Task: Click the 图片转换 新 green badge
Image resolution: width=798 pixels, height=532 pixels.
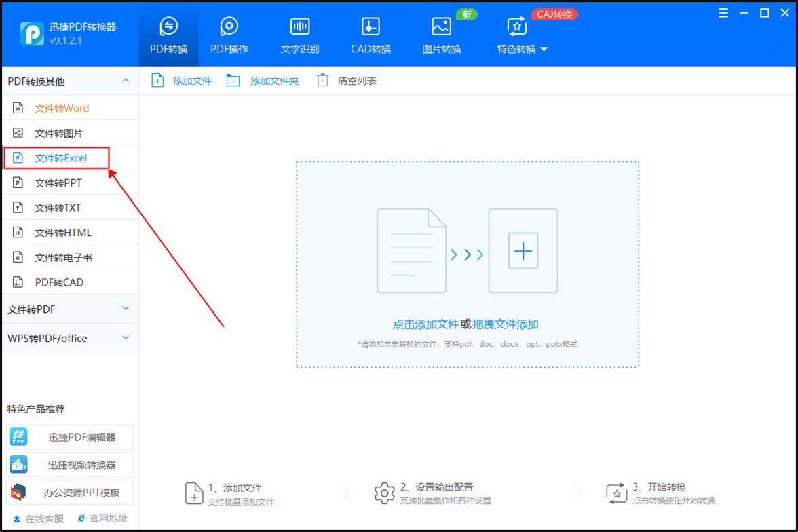Action: click(x=467, y=14)
